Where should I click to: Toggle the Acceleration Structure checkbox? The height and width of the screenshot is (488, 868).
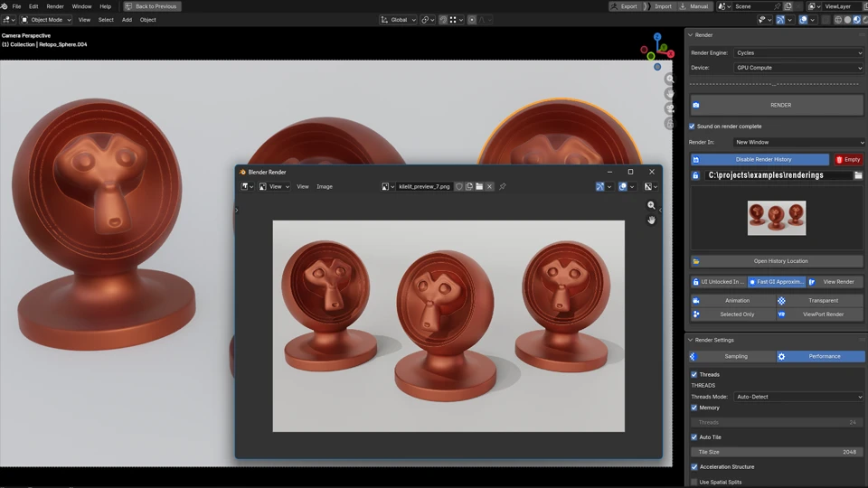(x=694, y=467)
